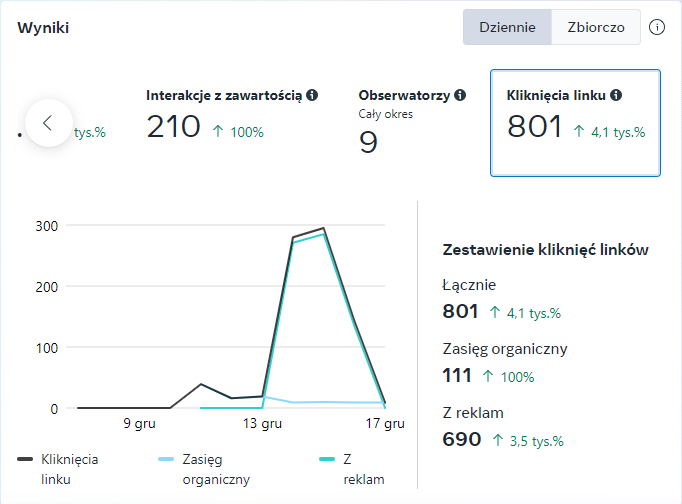Toggle Zasięg organiczny series in legend
This screenshot has height=504, width=682.
click(x=204, y=468)
